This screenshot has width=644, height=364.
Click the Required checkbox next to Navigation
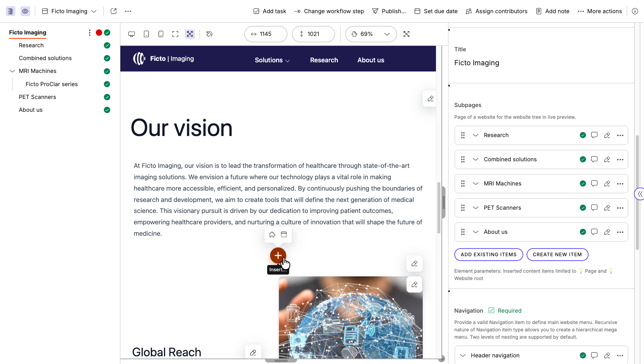tap(491, 310)
